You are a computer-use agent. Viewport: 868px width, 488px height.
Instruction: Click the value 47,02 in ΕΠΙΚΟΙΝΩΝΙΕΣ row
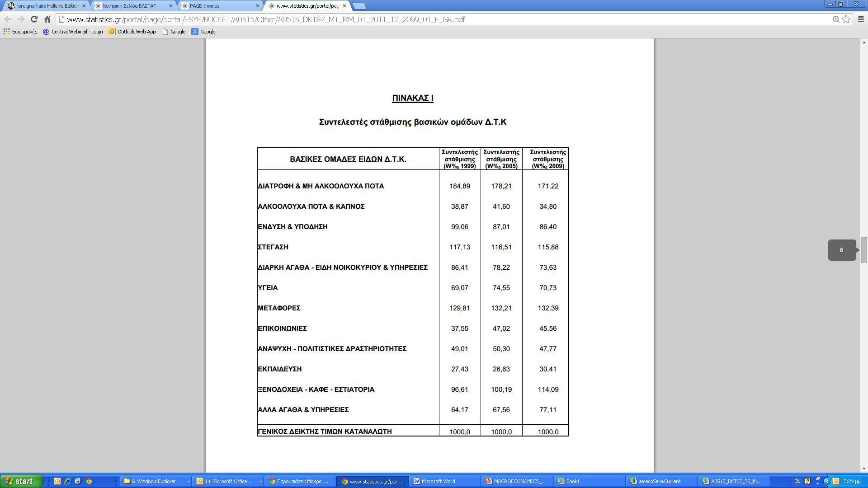[501, 328]
